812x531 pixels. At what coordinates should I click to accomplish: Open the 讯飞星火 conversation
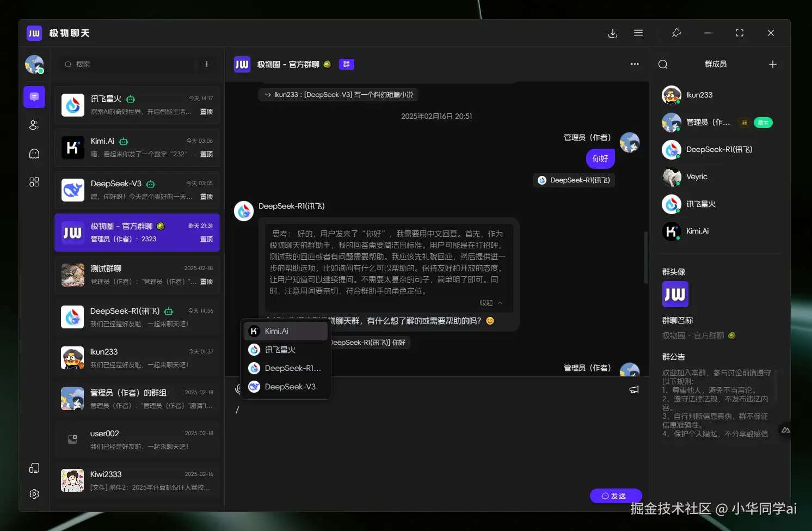click(137, 105)
